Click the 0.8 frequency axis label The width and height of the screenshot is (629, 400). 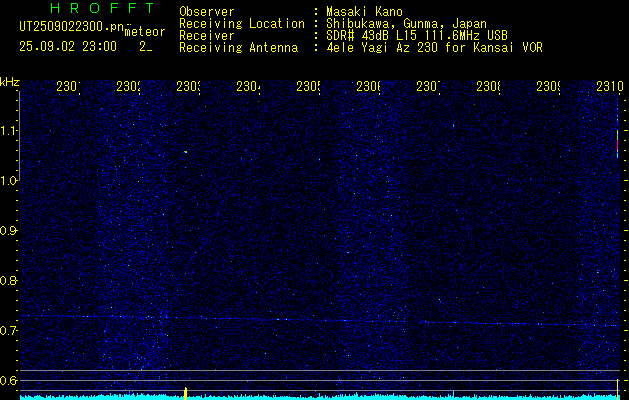[8, 280]
